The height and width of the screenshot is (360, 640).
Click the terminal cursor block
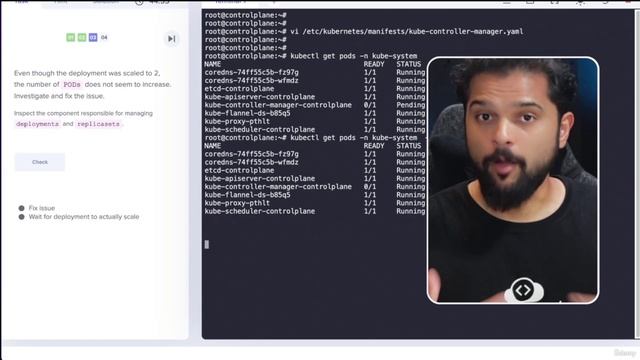[207, 244]
